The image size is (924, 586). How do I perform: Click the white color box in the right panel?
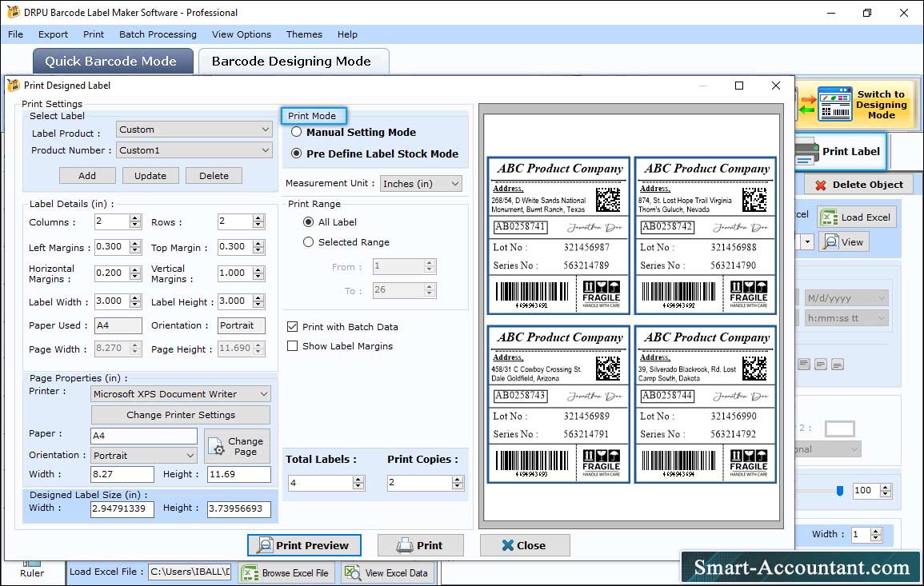840,429
